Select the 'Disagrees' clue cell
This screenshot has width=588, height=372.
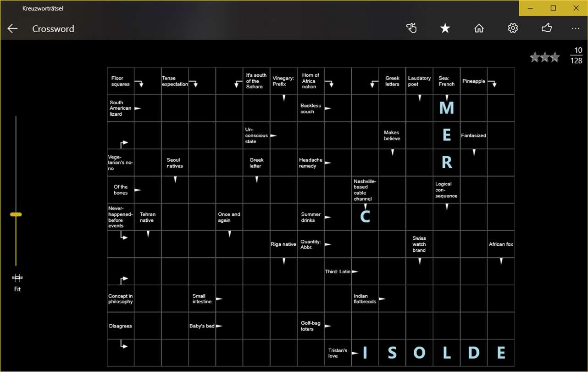[x=121, y=326]
